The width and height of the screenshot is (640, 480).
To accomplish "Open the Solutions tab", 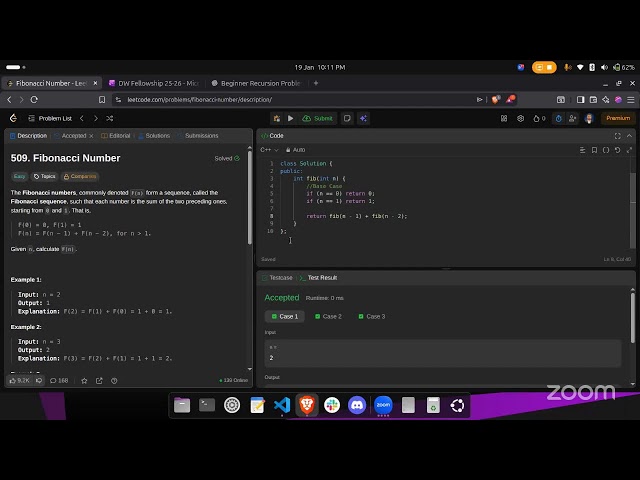I will (x=154, y=136).
